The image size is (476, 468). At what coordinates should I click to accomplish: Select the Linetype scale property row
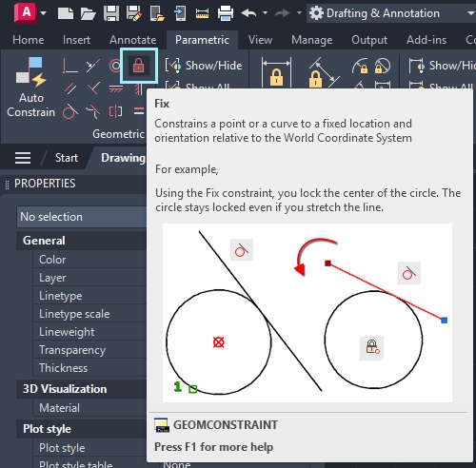90,314
